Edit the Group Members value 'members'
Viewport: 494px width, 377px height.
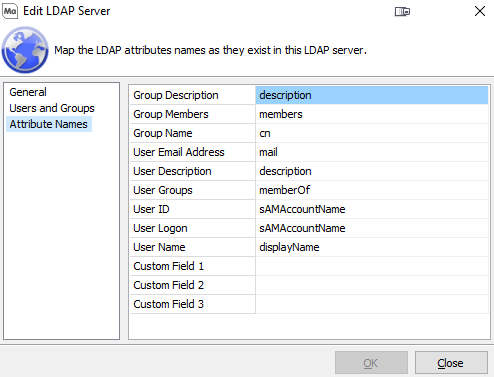pos(372,114)
